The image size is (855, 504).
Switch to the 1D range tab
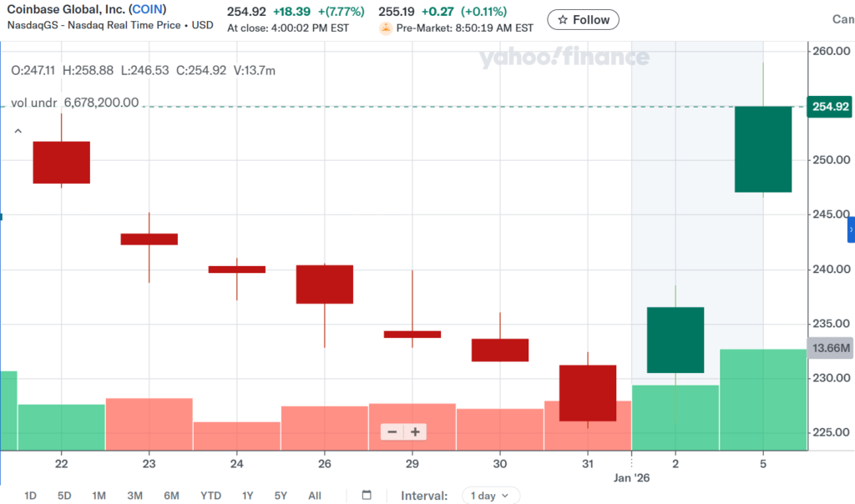(30, 495)
